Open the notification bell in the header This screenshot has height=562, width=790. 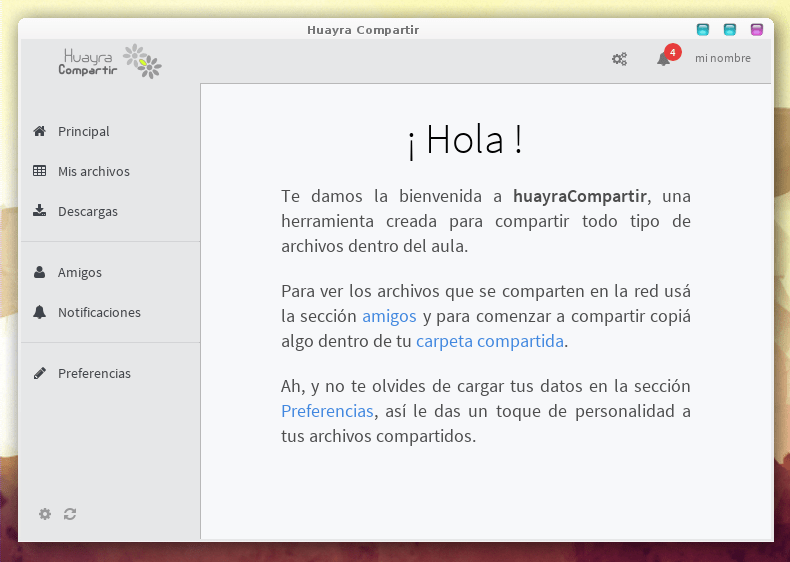coord(664,59)
